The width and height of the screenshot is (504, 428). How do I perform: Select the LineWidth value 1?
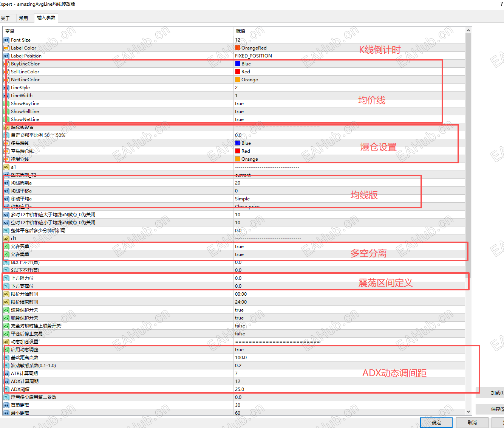coord(237,96)
